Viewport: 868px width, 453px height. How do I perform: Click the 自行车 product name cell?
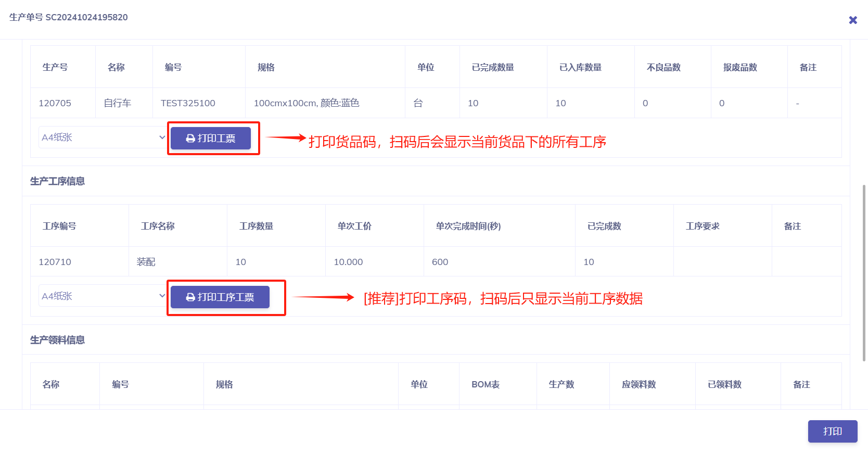pos(118,103)
